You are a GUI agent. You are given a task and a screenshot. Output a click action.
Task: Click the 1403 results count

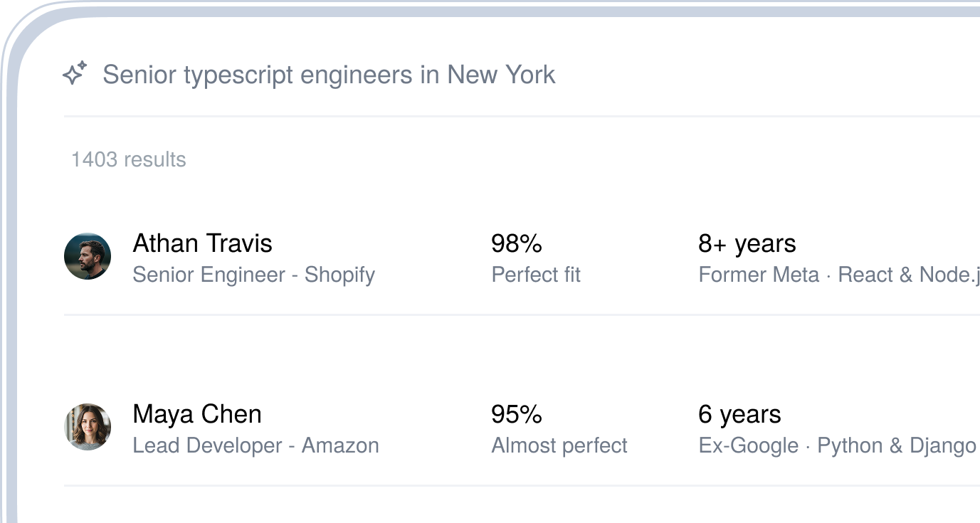(x=128, y=159)
